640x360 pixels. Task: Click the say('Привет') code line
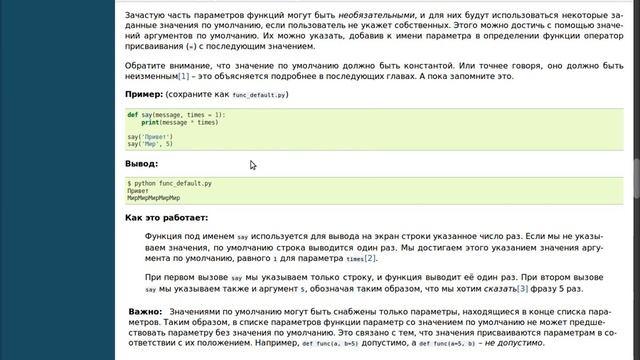[150, 137]
